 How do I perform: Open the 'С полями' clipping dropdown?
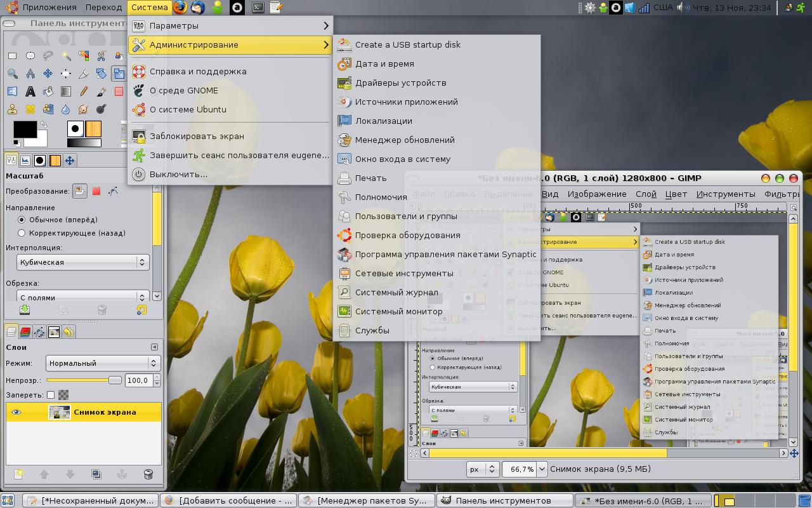click(x=82, y=296)
